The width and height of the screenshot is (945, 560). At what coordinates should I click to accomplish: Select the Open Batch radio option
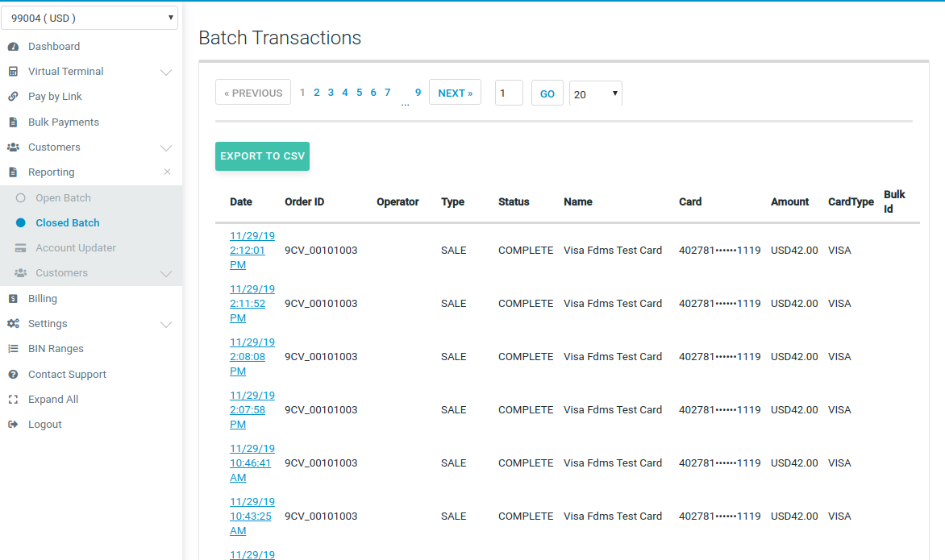click(21, 198)
